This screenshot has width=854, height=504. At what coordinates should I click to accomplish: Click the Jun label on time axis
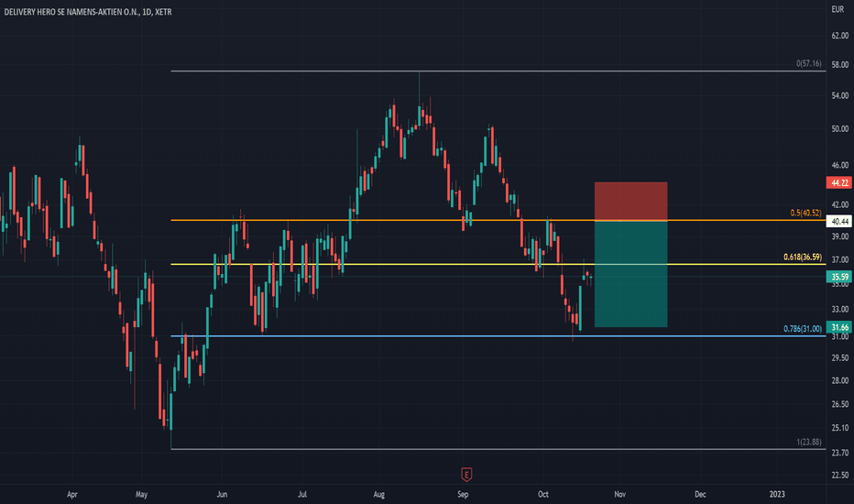pyautogui.click(x=222, y=494)
